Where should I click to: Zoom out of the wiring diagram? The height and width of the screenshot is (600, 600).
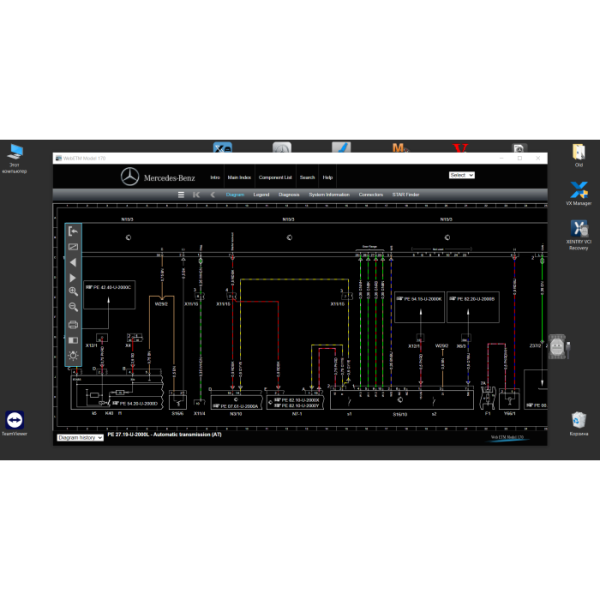[x=73, y=308]
